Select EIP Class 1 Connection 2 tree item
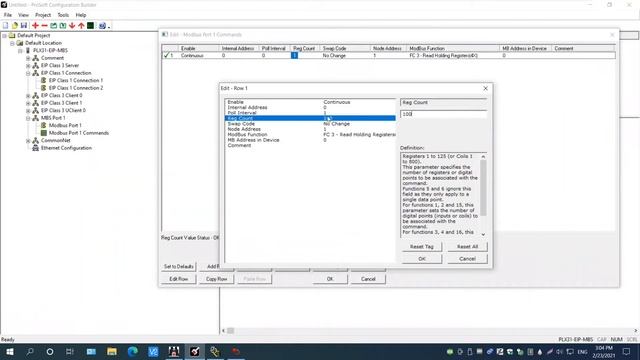Screen dimensions: 640x360 tap(76, 88)
